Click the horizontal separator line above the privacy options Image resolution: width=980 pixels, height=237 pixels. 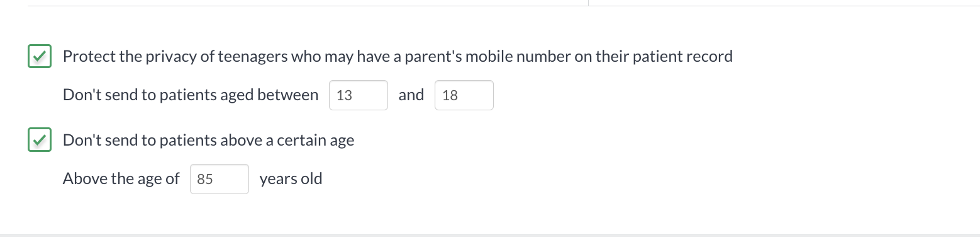click(x=504, y=6)
